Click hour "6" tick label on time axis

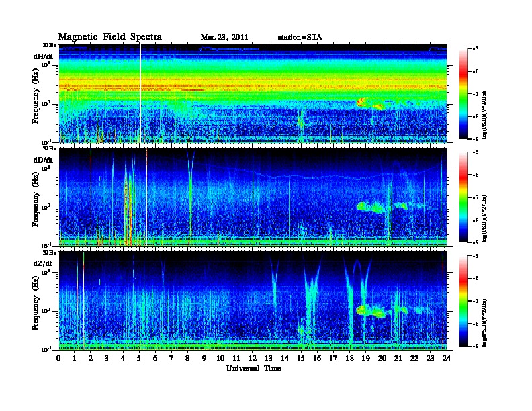[155, 358]
